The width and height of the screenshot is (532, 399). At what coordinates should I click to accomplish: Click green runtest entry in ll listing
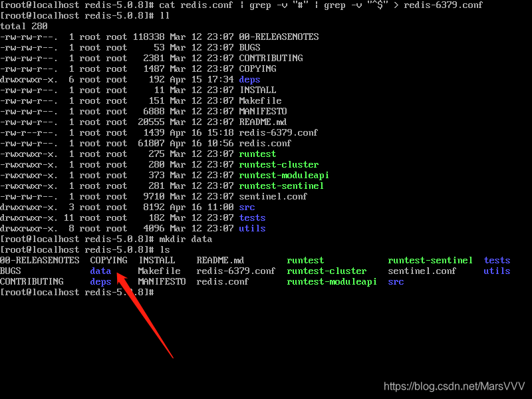point(257,154)
